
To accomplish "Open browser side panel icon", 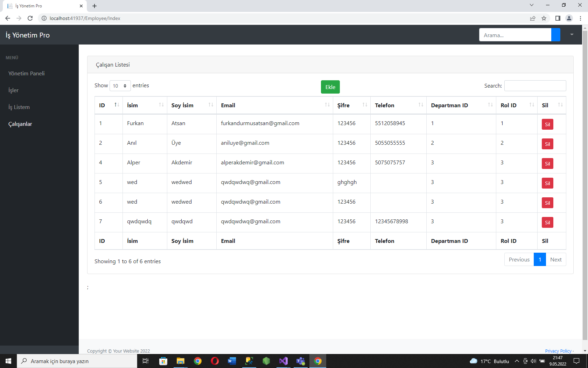I will pyautogui.click(x=558, y=18).
